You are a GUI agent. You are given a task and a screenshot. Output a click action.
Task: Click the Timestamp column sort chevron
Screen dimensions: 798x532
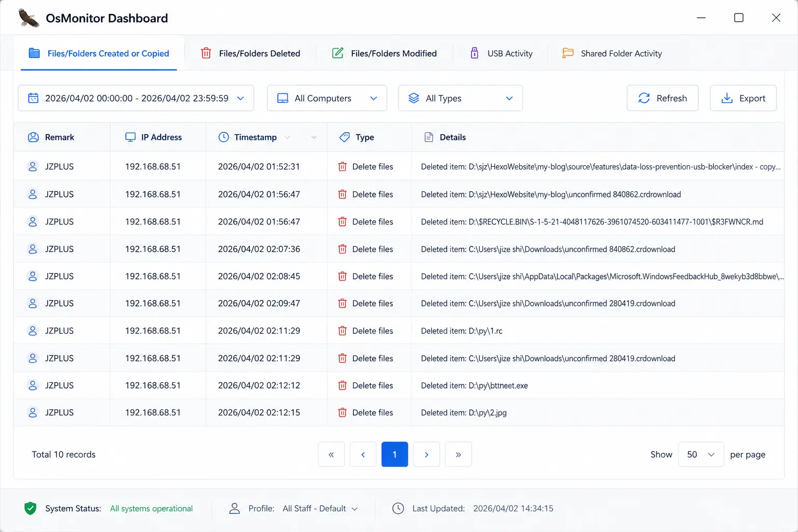pos(287,137)
